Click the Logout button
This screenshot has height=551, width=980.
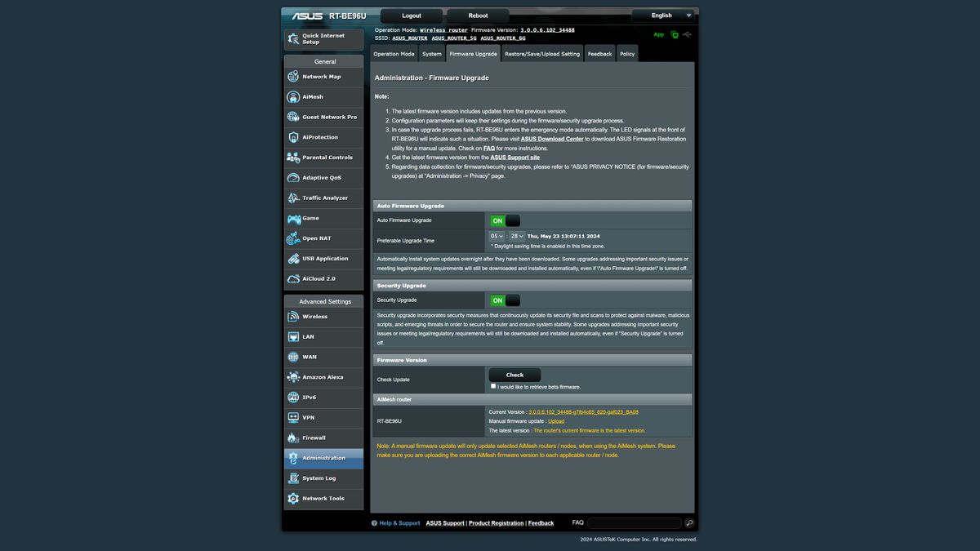[412, 16]
